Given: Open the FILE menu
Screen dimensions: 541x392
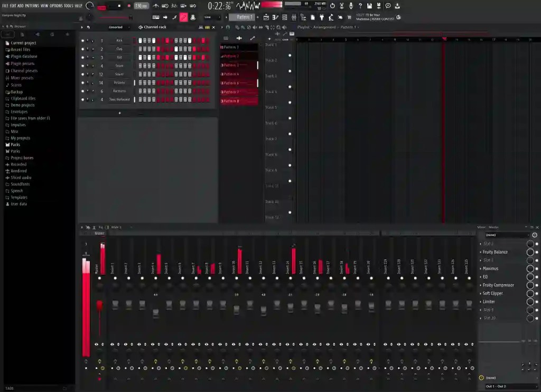Looking at the screenshot, I should [5, 6].
